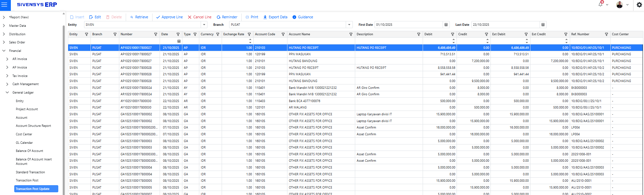Viewport: 644px width, 195px height.
Task: Open the user avatar menu
Action: (x=620, y=5)
